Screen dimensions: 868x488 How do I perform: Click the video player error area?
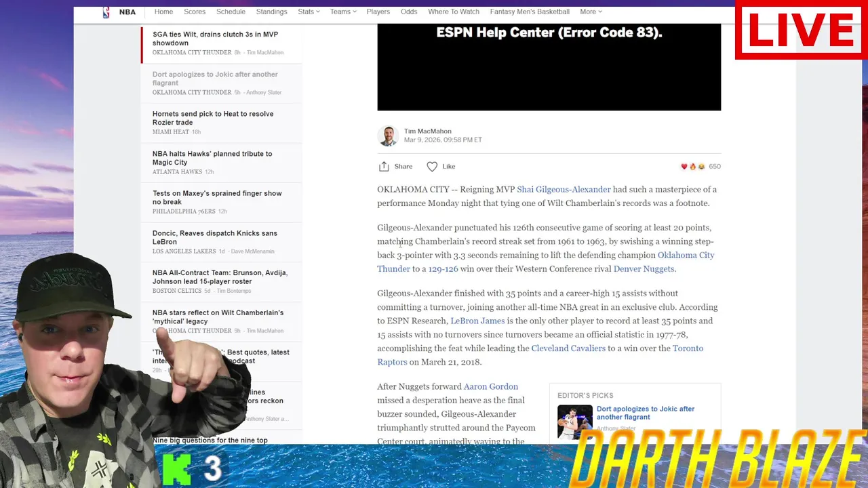tap(549, 66)
